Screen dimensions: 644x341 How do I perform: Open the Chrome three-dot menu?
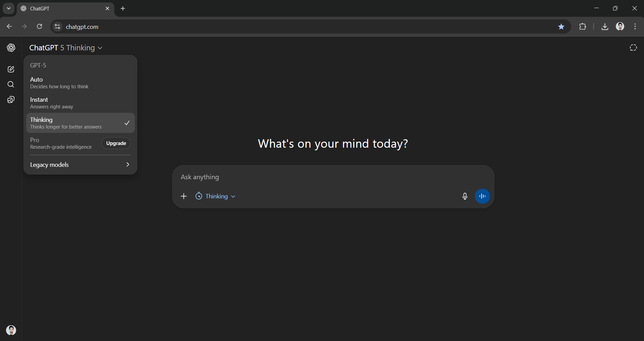pyautogui.click(x=635, y=27)
